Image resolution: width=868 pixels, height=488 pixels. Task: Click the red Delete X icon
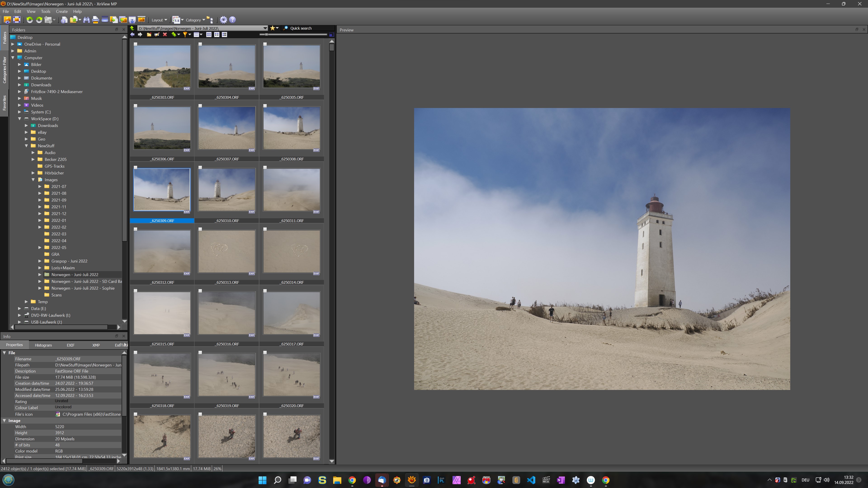tap(165, 34)
